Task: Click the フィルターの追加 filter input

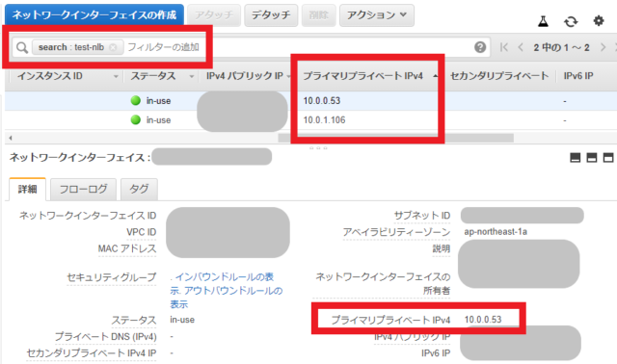Action: (163, 47)
